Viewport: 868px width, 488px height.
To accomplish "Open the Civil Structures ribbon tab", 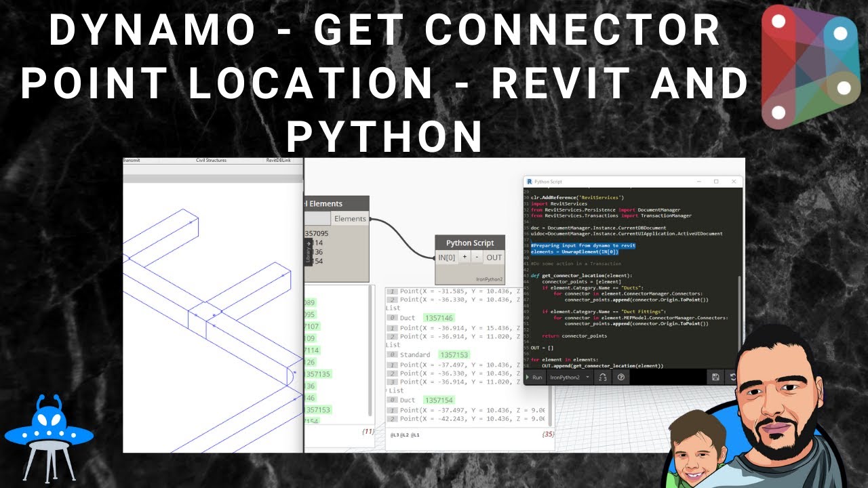I will pyautogui.click(x=211, y=161).
